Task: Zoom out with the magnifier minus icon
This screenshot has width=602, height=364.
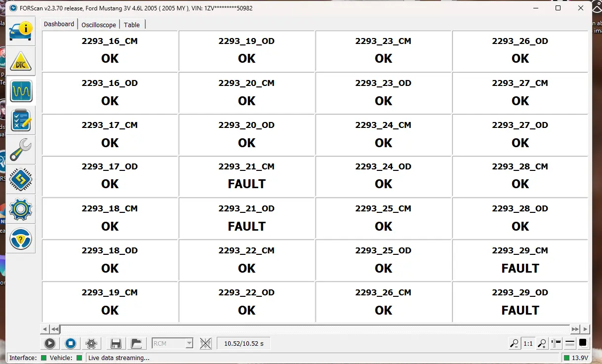Action: tap(514, 343)
